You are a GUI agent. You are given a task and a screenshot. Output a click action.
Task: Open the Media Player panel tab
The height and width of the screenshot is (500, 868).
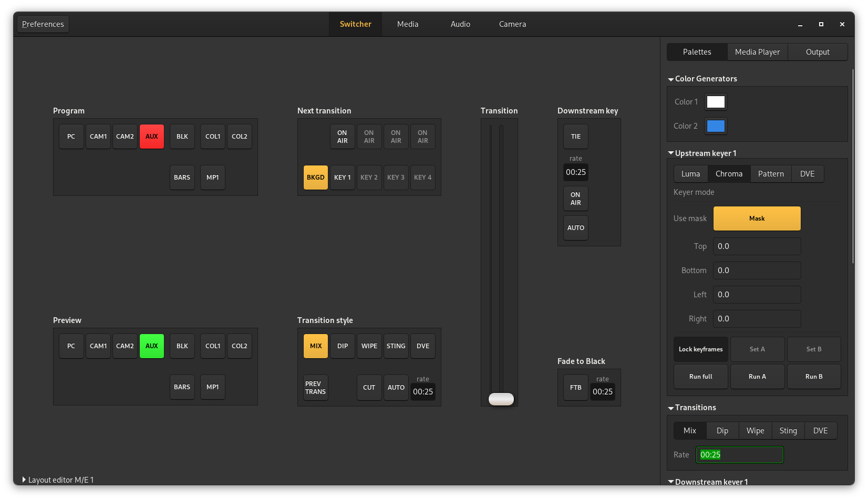[757, 51]
